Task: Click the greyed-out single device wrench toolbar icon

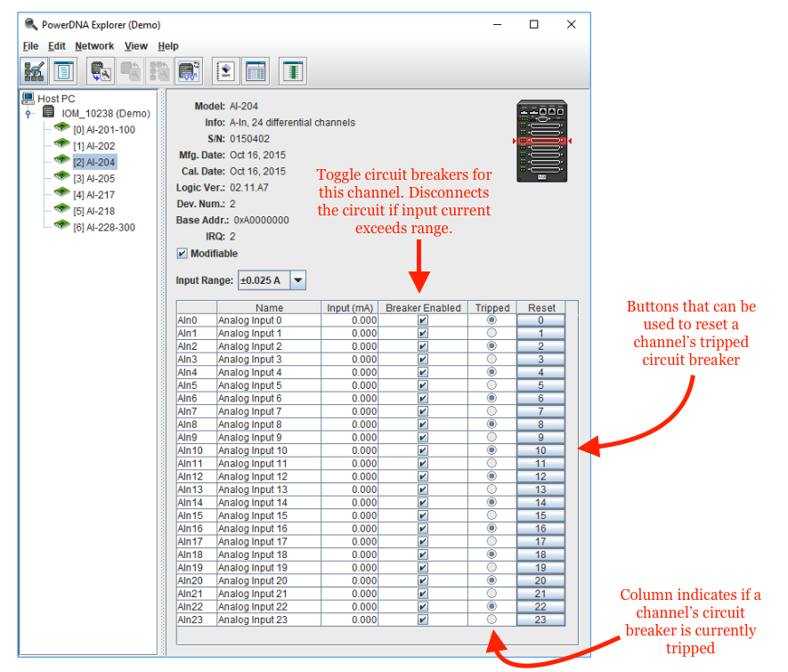Action: click(130, 71)
